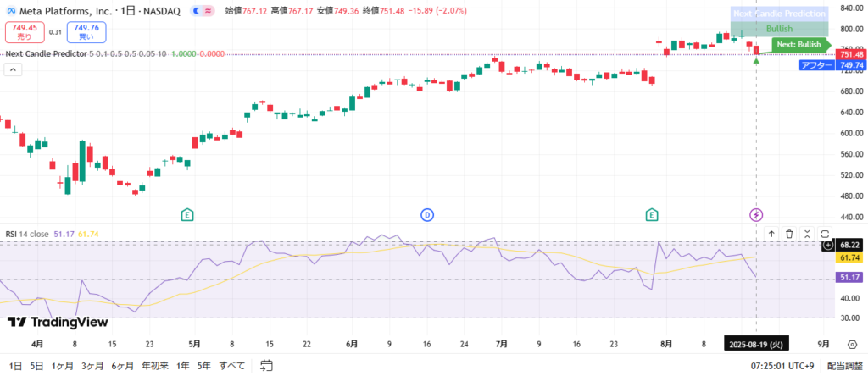Click the blue 749.76 buy button

point(86,32)
